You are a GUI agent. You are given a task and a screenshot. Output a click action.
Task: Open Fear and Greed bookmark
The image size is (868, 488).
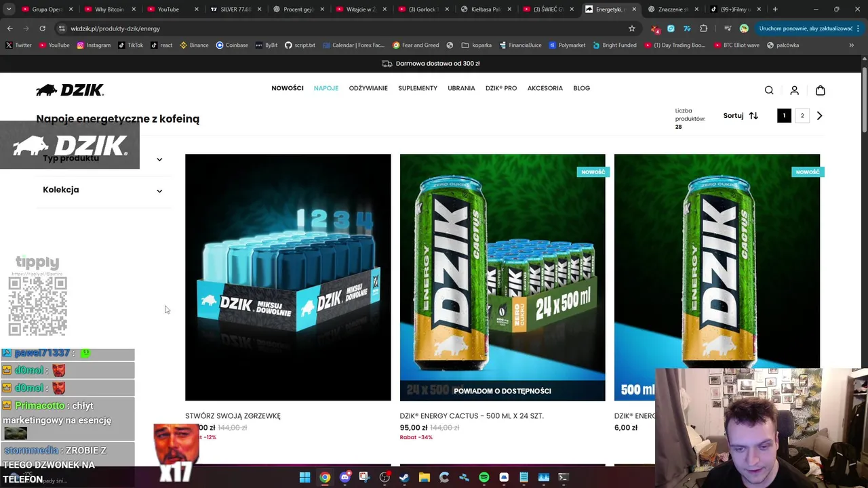[416, 45]
